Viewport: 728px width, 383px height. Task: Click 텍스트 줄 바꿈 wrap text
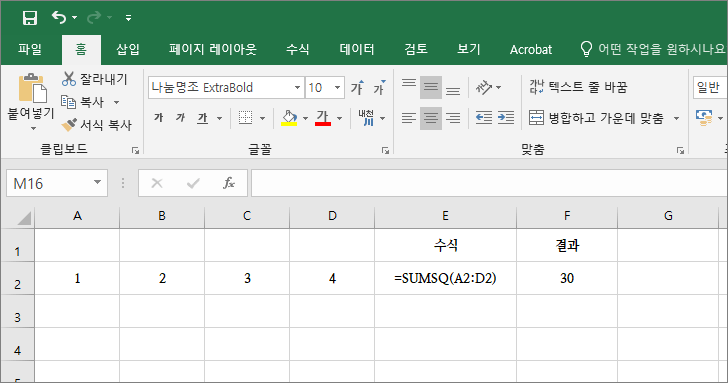[x=578, y=87]
